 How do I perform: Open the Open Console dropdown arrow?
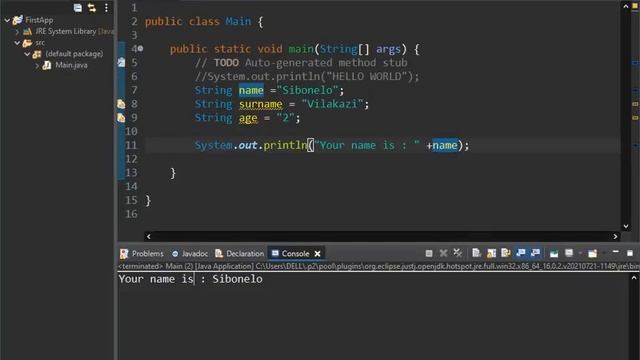[x=604, y=253]
